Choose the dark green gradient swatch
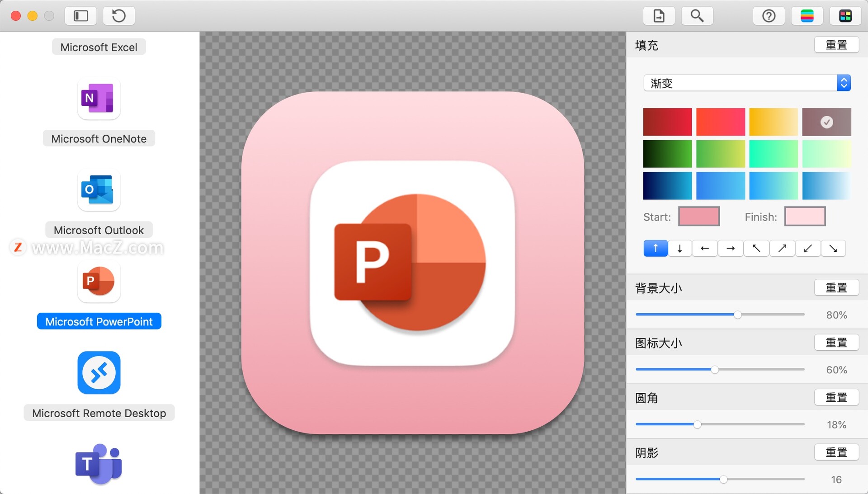This screenshot has width=868, height=494. coord(667,154)
